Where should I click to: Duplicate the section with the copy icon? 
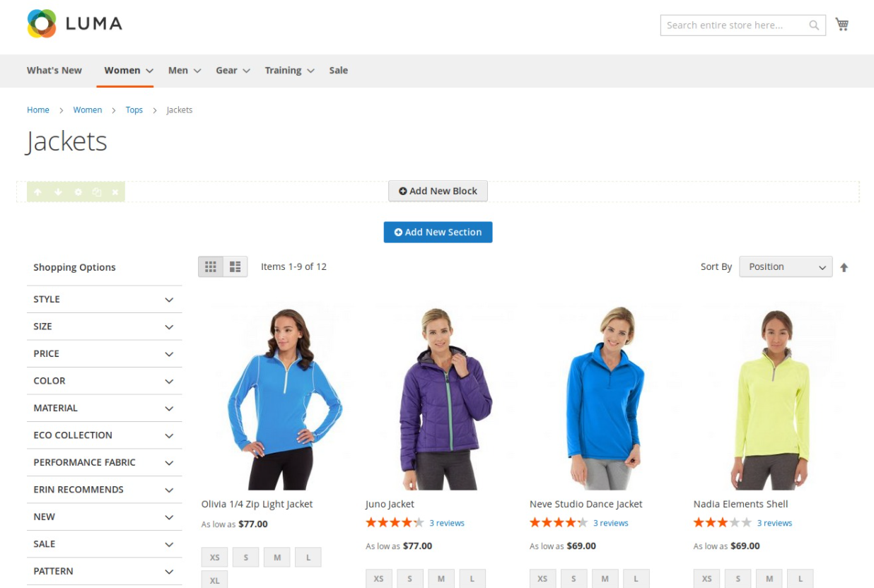(97, 192)
